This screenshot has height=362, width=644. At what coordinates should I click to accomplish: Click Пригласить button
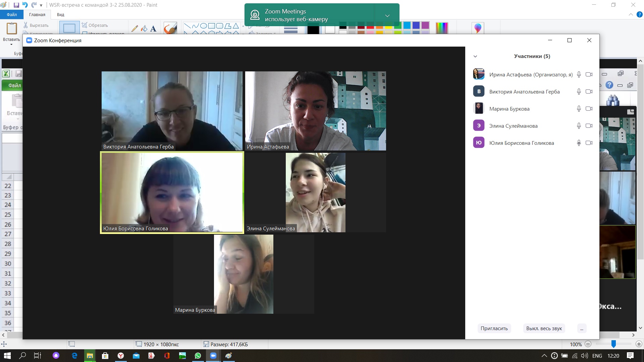[x=494, y=328]
